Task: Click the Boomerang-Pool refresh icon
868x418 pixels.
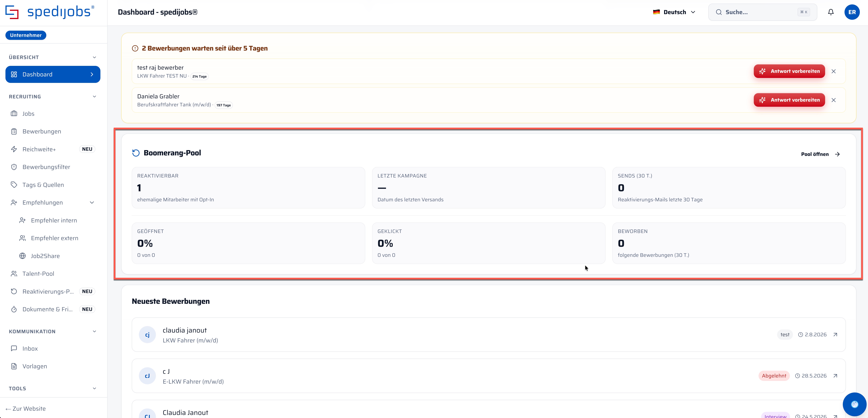Action: [136, 153]
